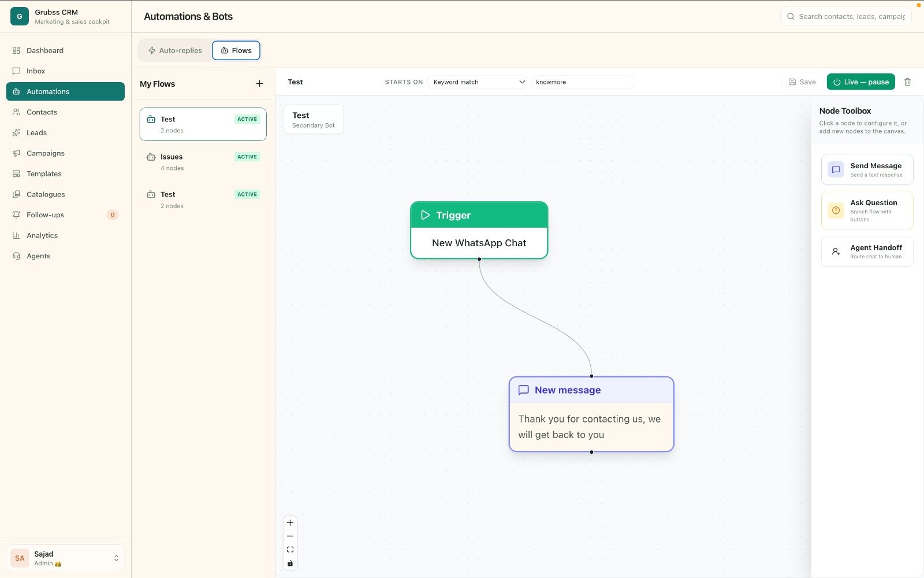The image size is (924, 578).
Task: Switch to the Auto-replies tab
Action: click(175, 50)
